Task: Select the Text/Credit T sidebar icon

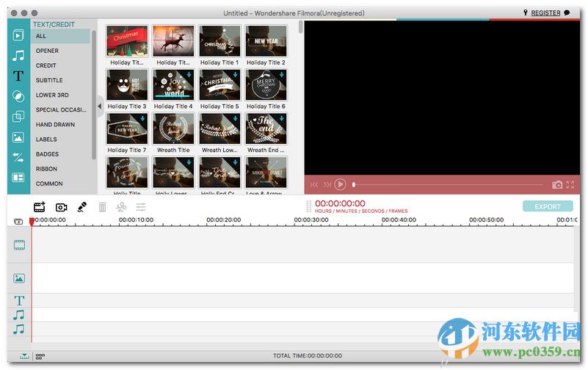Action: tap(18, 76)
